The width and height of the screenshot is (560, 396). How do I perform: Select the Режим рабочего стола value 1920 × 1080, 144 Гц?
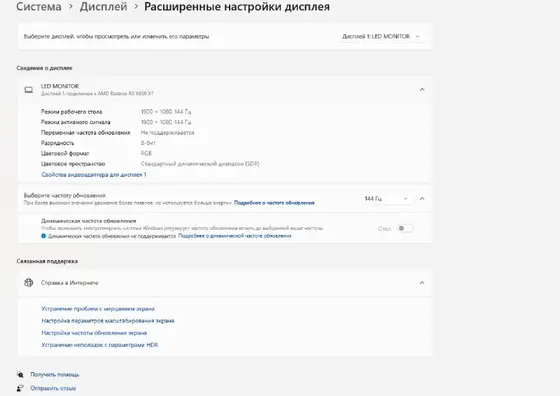pos(166,112)
